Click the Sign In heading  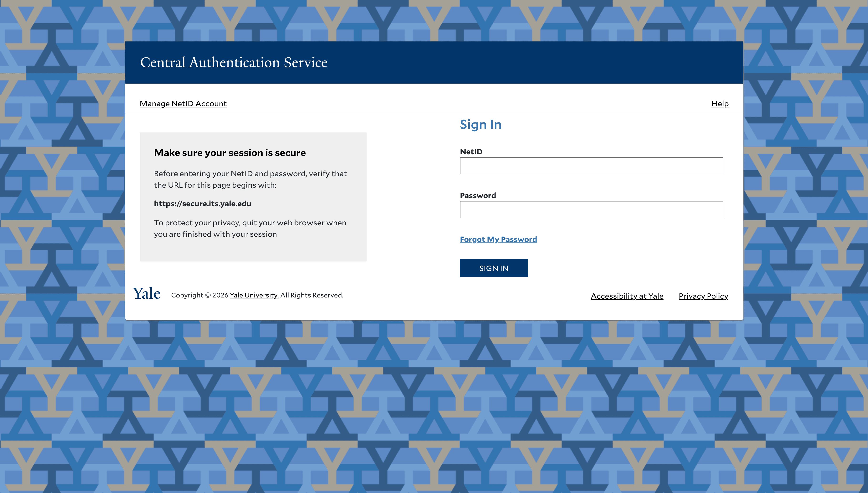[480, 124]
